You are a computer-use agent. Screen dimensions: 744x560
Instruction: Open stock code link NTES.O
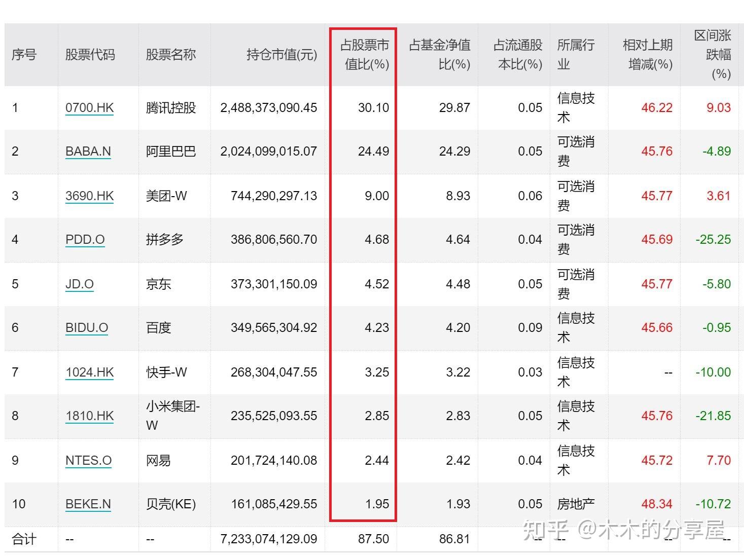(x=88, y=460)
